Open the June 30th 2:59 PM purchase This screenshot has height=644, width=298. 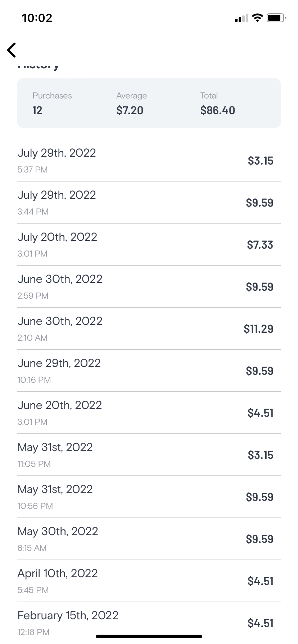click(x=149, y=286)
